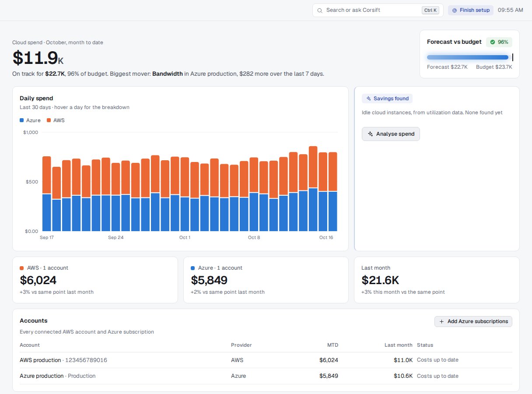Click the sparkle icon in Savings found
Screen dimensions: 532x394
click(369, 98)
